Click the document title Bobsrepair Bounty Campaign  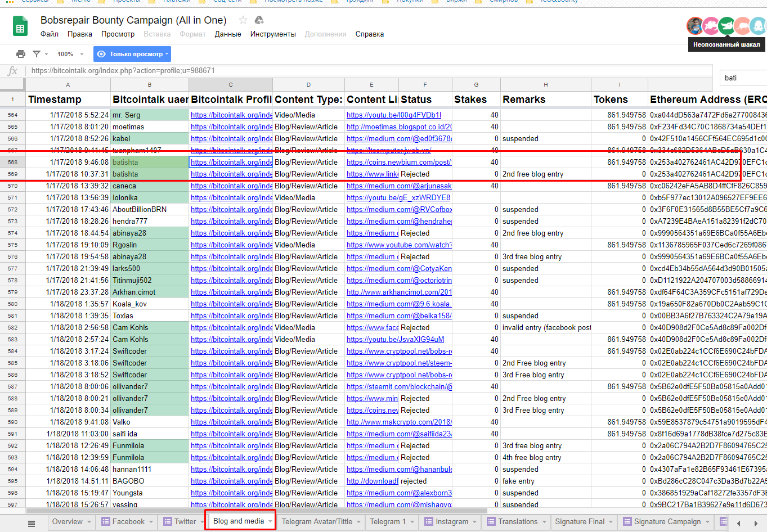(x=133, y=20)
